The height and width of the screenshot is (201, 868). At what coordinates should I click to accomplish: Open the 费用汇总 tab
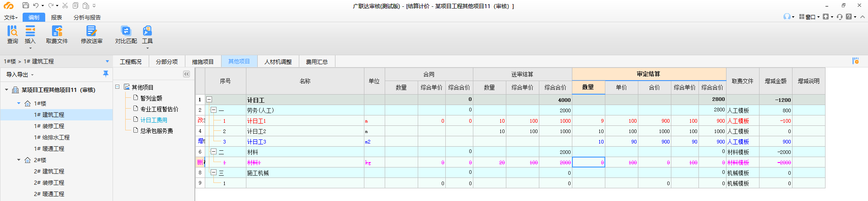(316, 62)
